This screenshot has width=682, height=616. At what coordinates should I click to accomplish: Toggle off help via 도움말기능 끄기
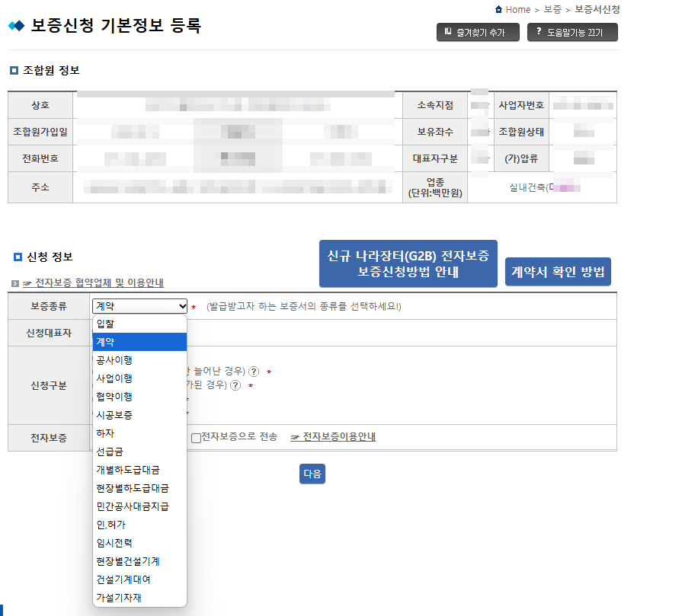click(x=572, y=32)
